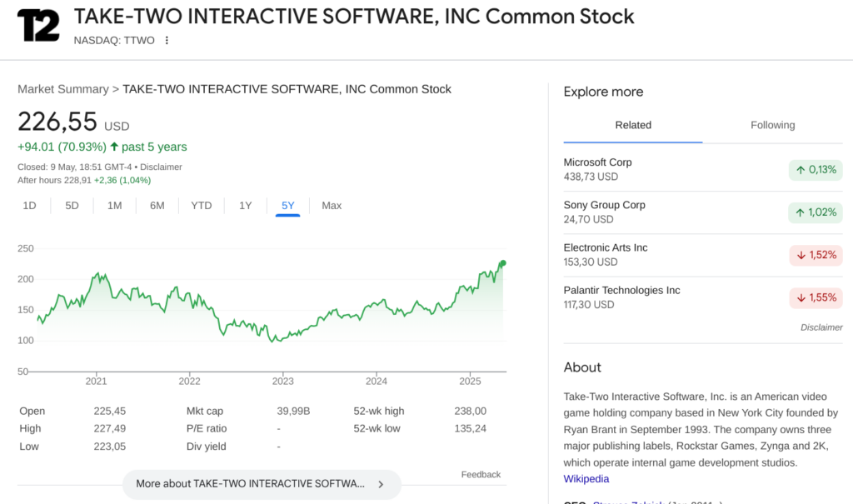Click the 52-wk high value 238,00
Image resolution: width=853 pixels, height=504 pixels.
[470, 411]
